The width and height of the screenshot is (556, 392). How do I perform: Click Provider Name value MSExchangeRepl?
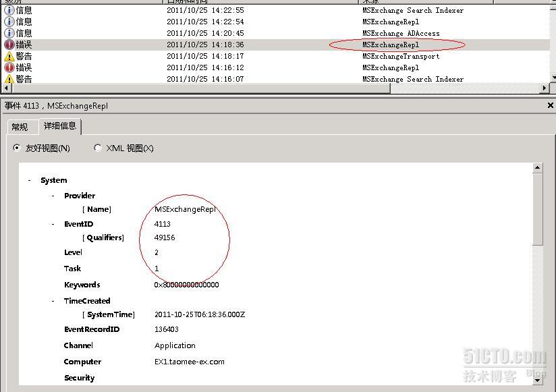click(185, 209)
